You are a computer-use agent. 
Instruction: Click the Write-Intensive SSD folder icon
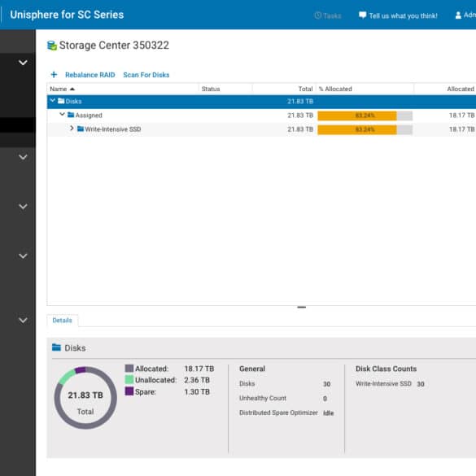81,129
